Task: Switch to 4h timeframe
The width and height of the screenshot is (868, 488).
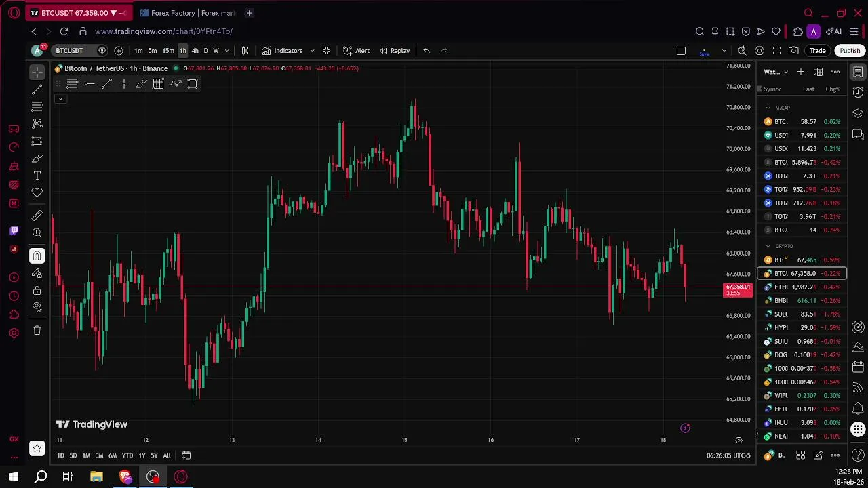Action: point(195,51)
